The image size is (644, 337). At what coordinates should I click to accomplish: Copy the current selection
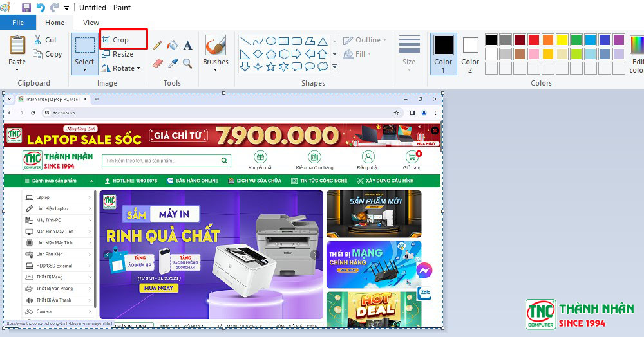(x=48, y=54)
